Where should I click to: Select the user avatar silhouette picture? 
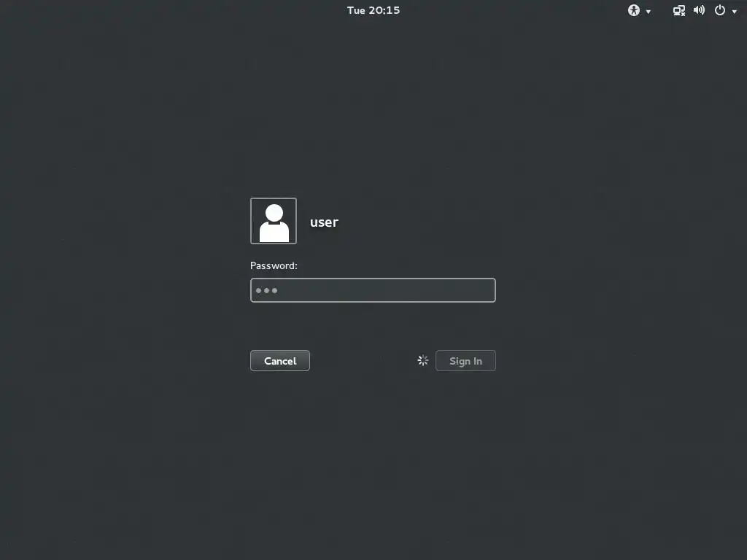tap(274, 221)
